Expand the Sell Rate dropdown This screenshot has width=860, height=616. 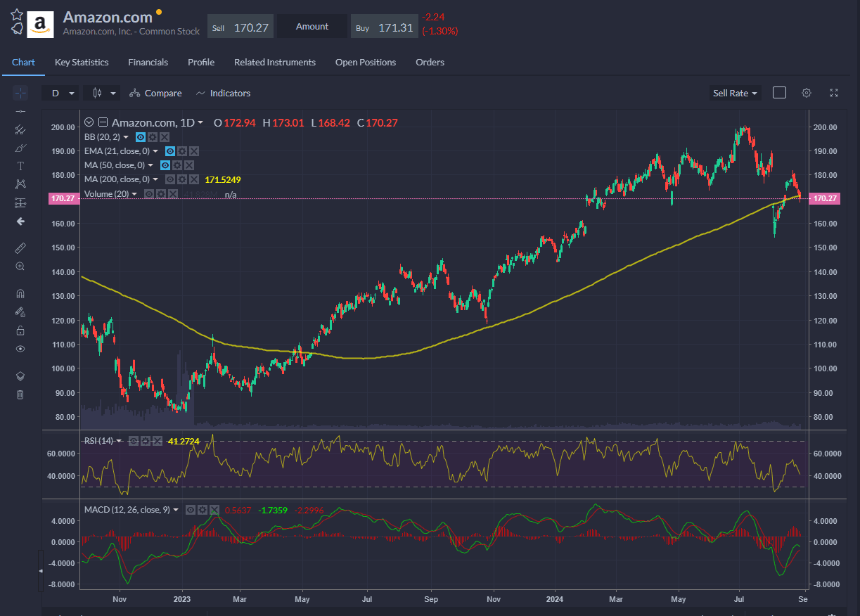coord(736,93)
